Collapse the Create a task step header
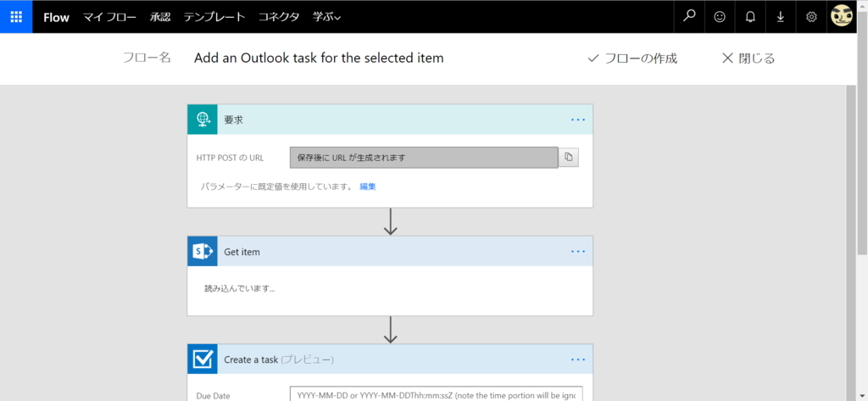The height and width of the screenshot is (401, 868). pyautogui.click(x=390, y=359)
